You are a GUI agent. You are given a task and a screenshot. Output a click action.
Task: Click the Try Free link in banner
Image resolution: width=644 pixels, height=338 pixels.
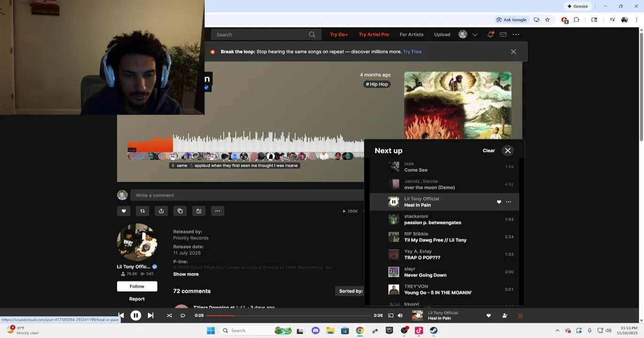click(x=412, y=52)
